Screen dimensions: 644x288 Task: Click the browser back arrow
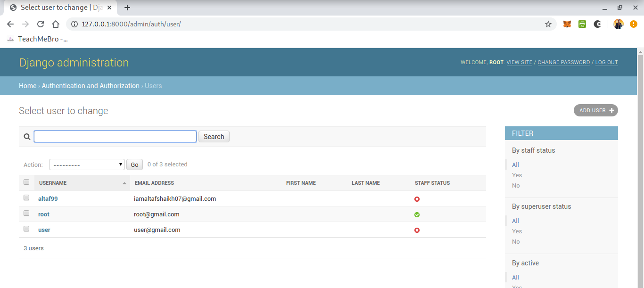point(10,24)
